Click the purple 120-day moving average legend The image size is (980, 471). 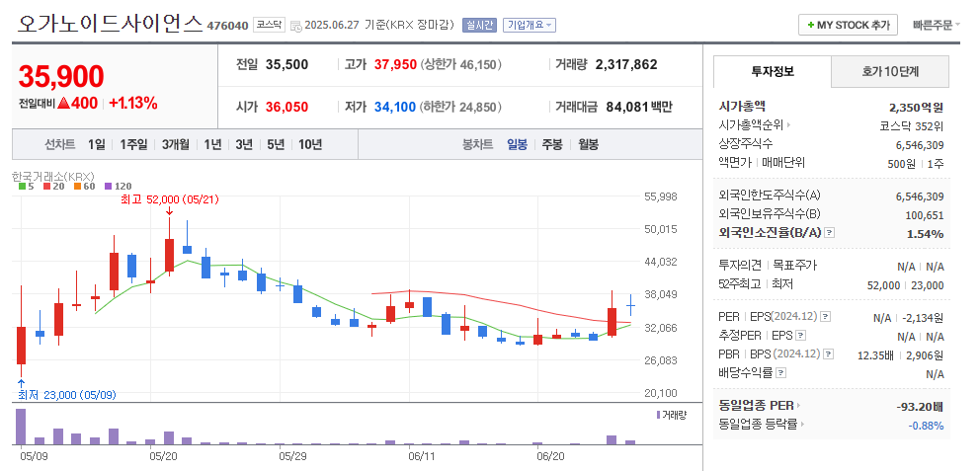118,187
